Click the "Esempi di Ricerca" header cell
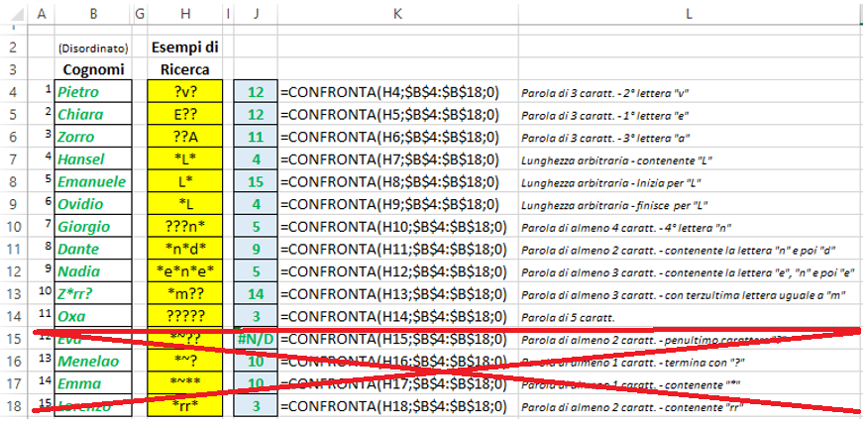This screenshot has height=424, width=868. click(186, 58)
